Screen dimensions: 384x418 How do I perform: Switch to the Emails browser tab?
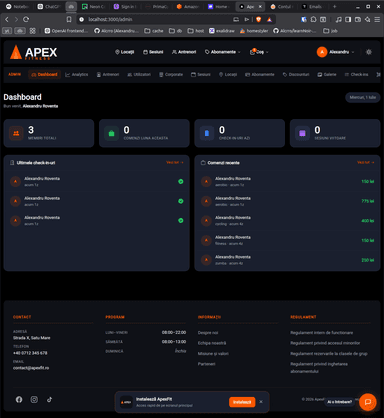[312, 6]
